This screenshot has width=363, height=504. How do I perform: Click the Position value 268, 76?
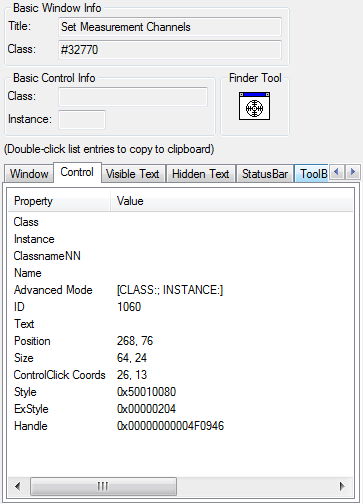[x=135, y=341]
